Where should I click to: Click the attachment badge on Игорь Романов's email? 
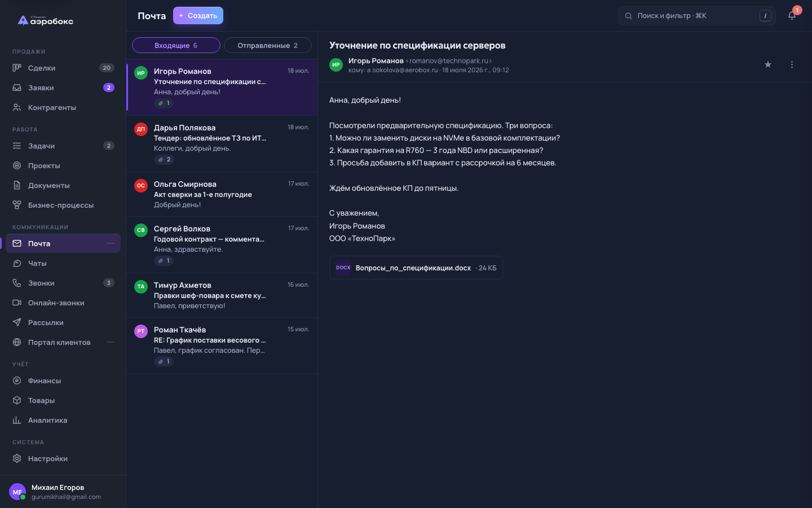[x=164, y=103]
